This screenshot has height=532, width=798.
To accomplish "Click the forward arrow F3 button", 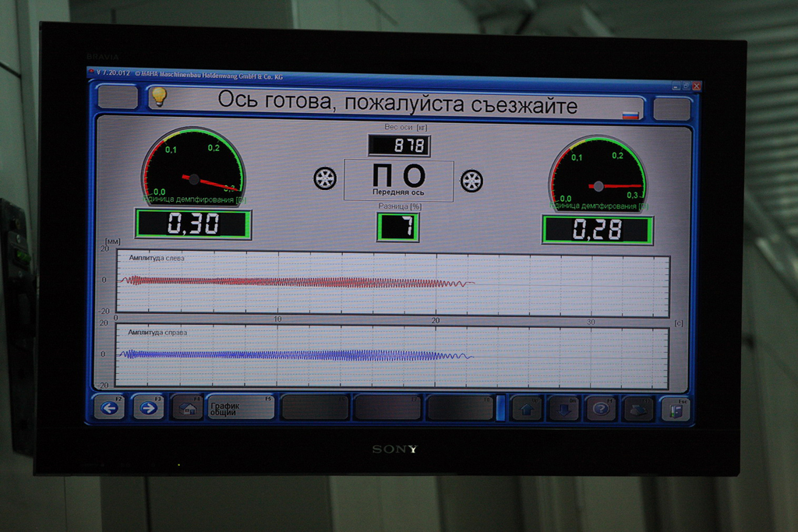I will pos(148,407).
